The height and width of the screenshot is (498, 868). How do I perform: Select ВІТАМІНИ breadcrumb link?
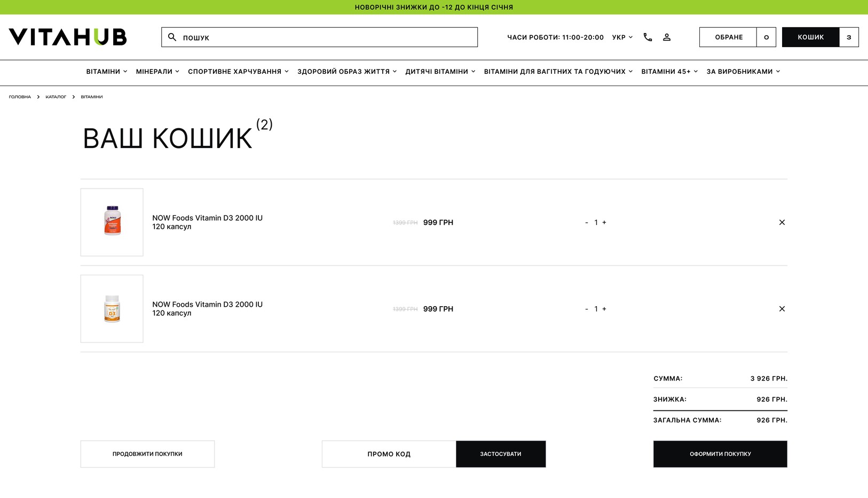[x=92, y=97]
